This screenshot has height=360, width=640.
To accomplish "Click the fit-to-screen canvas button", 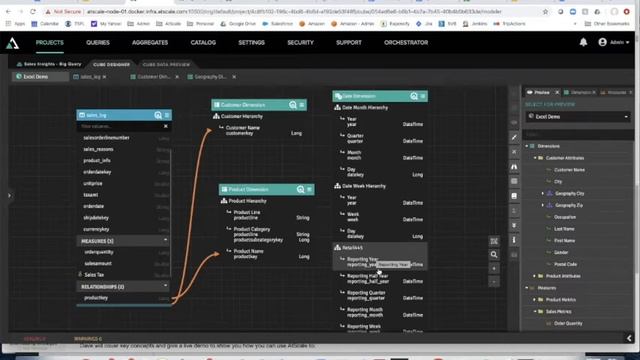I will tap(494, 241).
